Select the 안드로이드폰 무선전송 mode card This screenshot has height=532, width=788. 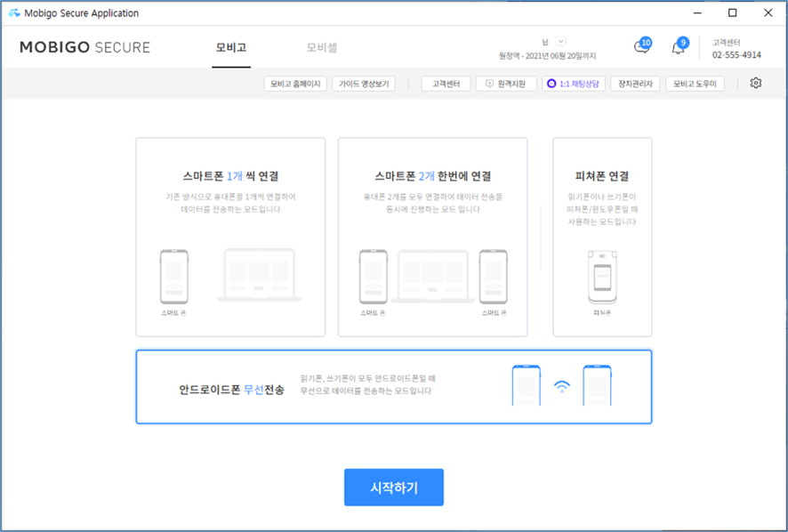click(393, 386)
